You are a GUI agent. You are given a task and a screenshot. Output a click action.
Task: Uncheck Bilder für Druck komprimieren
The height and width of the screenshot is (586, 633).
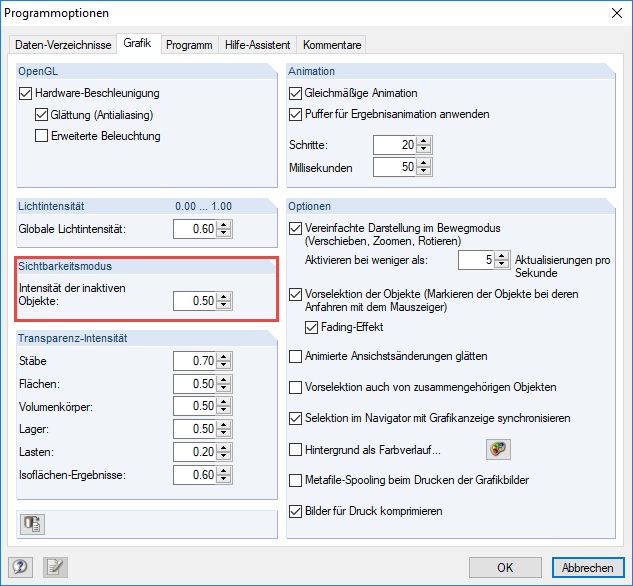(296, 511)
